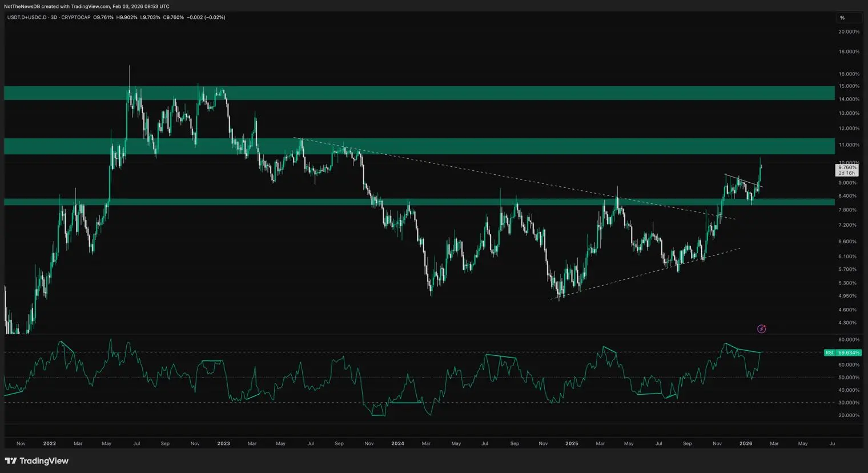Click the green RSI badge on the indicator pane
This screenshot has height=473, width=868.
[830, 352]
